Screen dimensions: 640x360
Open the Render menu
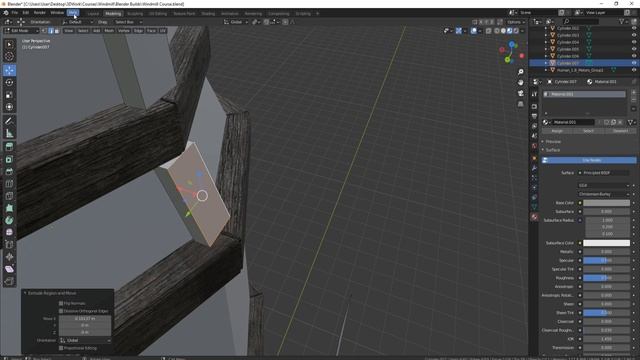pyautogui.click(x=40, y=13)
